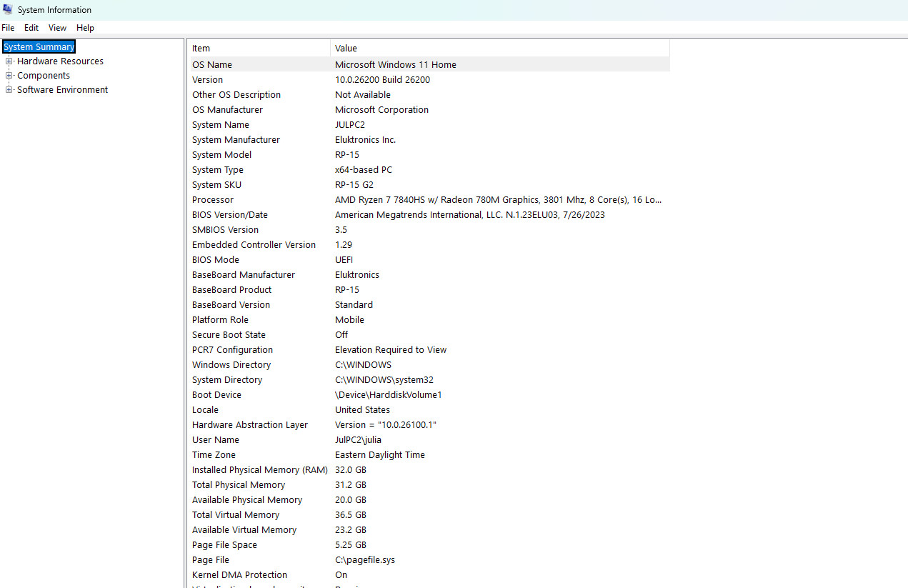Select the PCR7 Configuration row label

(x=232, y=350)
